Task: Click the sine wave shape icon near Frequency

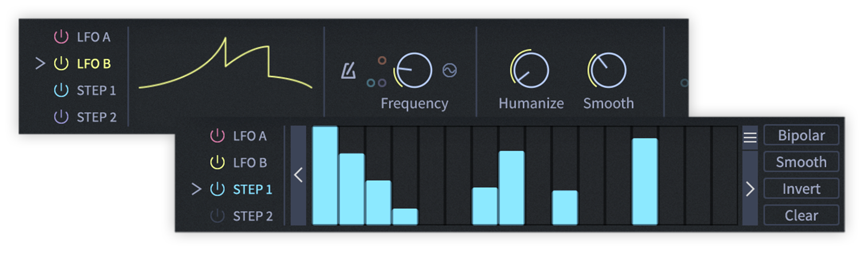Action: coord(450,70)
